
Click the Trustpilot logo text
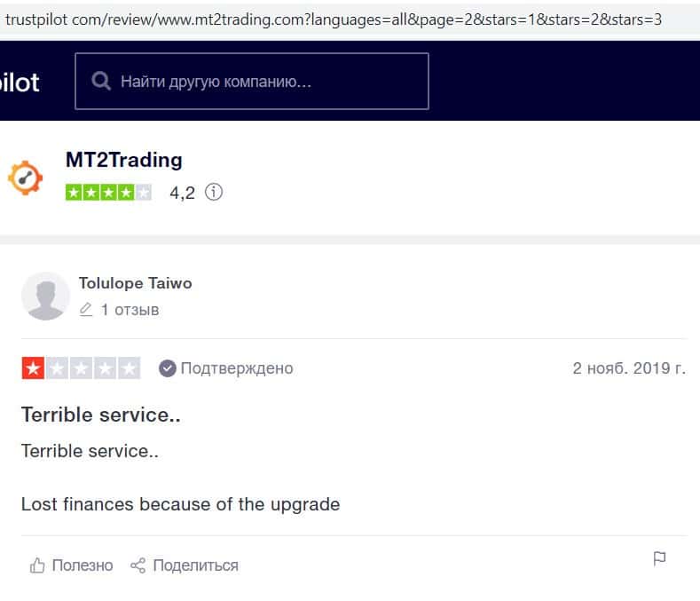20,83
